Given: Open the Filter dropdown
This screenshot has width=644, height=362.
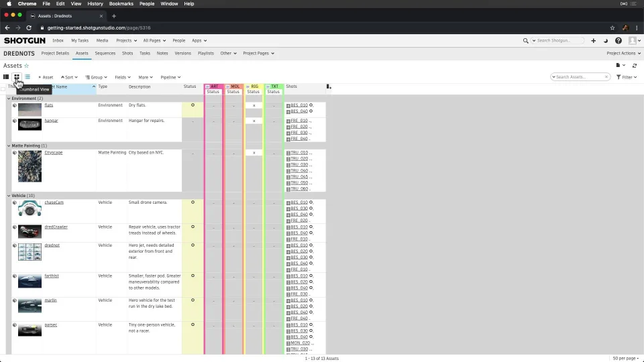Looking at the screenshot, I should (x=627, y=77).
